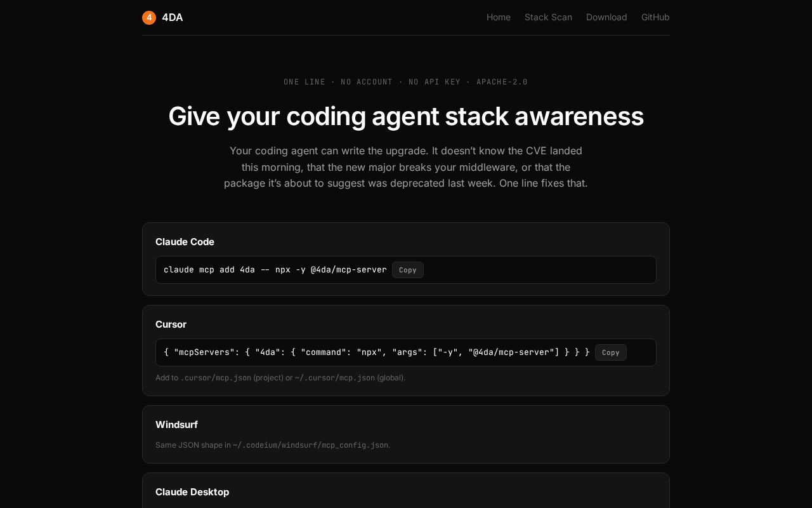Click the Claude Code card heading

pos(185,242)
